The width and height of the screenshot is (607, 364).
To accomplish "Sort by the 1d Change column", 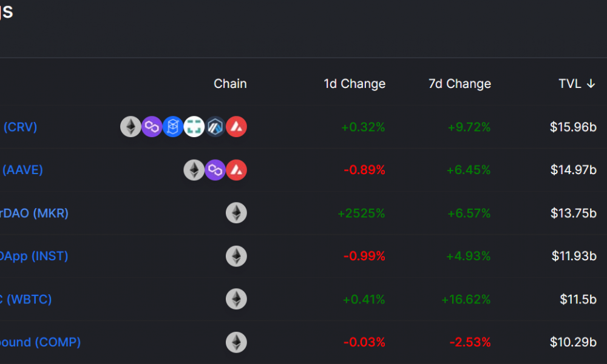I will (354, 84).
